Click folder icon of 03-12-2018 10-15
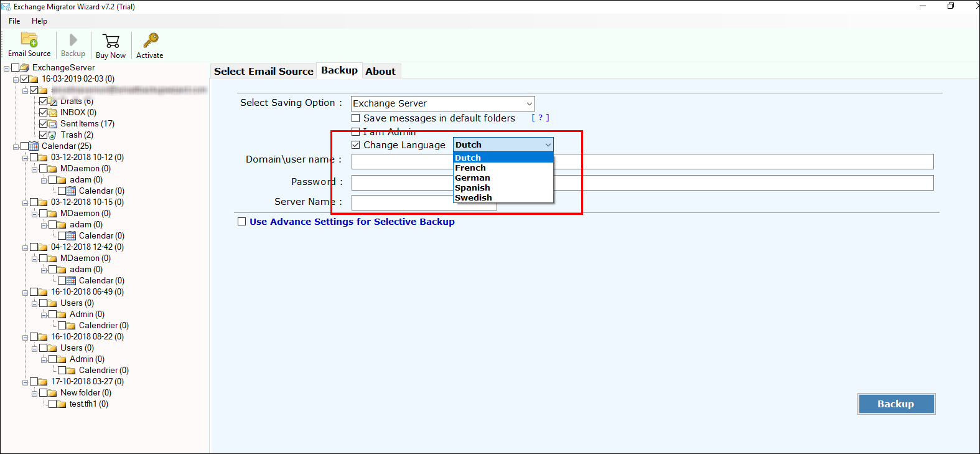Screen dimensions: 980x454 pyautogui.click(x=44, y=202)
